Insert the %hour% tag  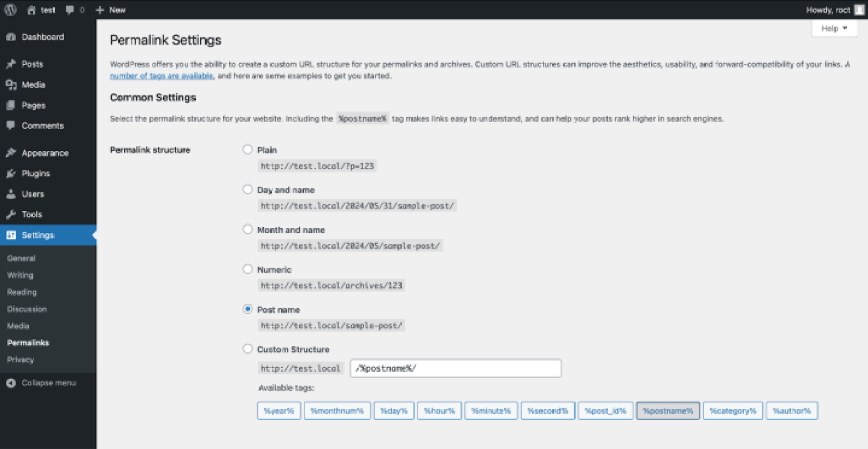coord(439,411)
